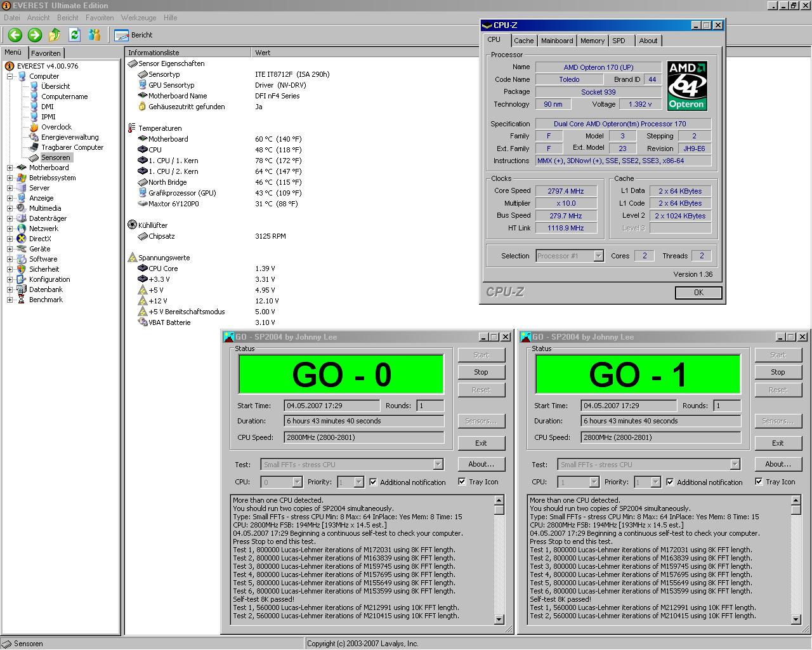Expand the Motherboard tree node
Viewport: 812px width, 650px height.
click(x=10, y=168)
